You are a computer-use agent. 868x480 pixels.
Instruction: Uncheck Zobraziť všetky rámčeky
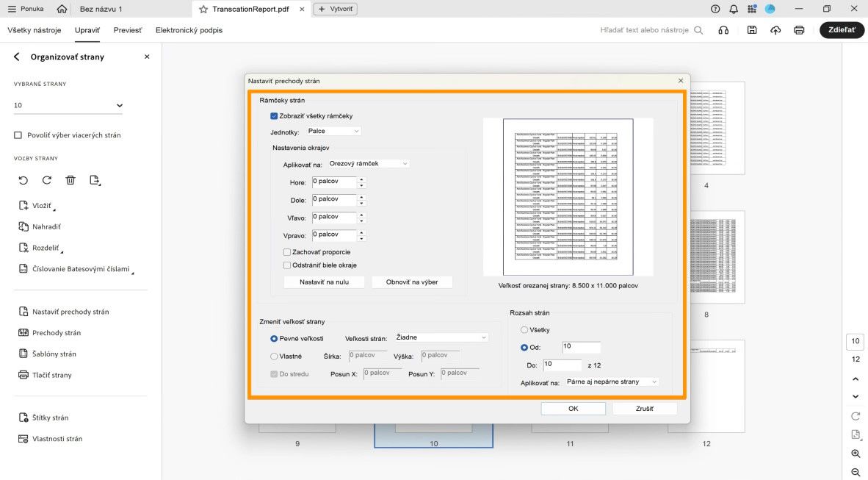(273, 116)
